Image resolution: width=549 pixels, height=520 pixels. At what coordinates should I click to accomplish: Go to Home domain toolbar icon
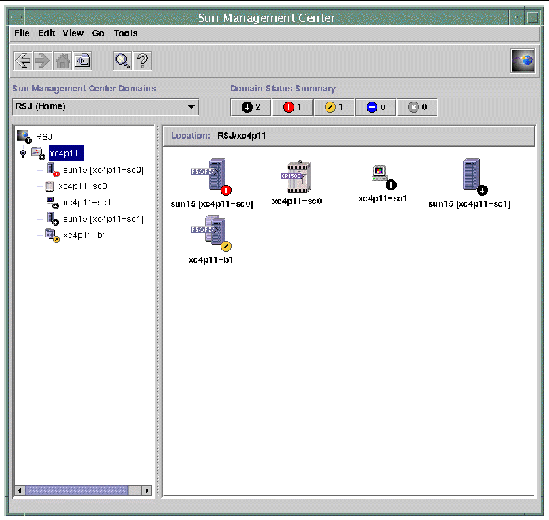pyautogui.click(x=63, y=61)
